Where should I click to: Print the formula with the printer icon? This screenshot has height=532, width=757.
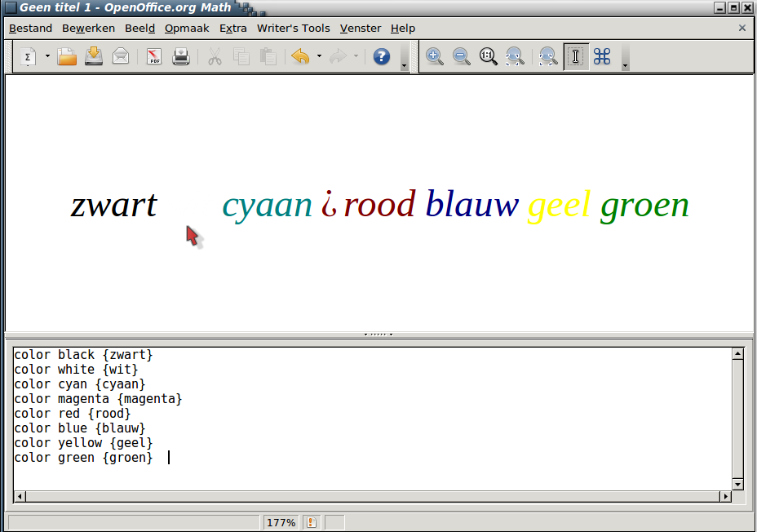[x=180, y=56]
